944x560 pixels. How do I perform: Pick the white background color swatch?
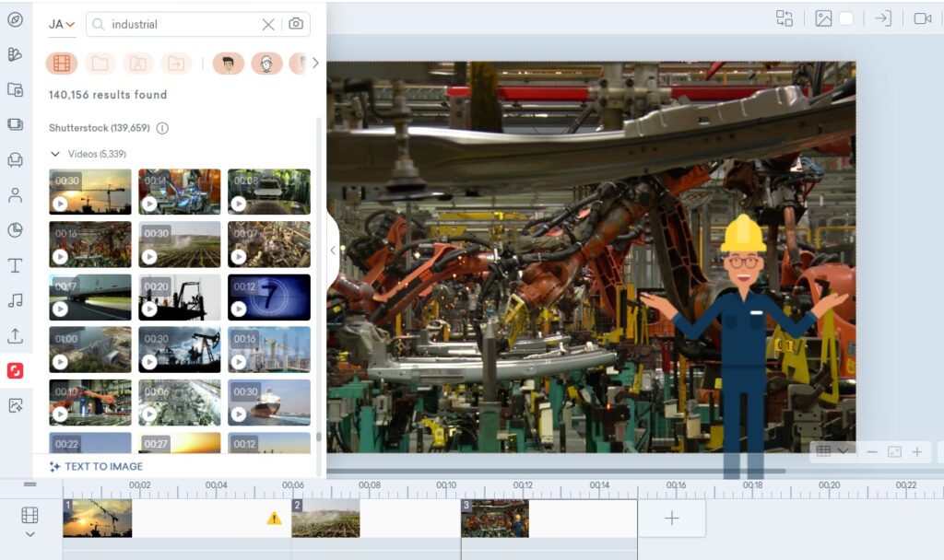pyautogui.click(x=845, y=18)
